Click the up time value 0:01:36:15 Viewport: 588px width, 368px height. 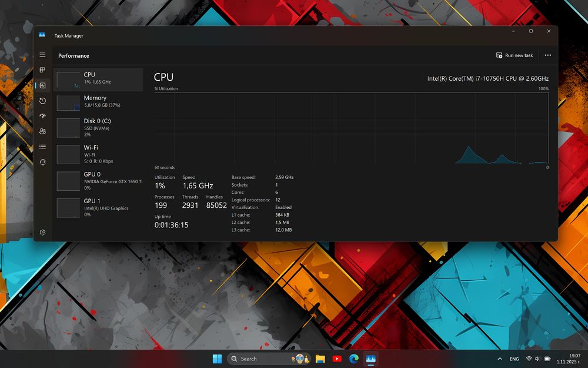[x=171, y=225]
